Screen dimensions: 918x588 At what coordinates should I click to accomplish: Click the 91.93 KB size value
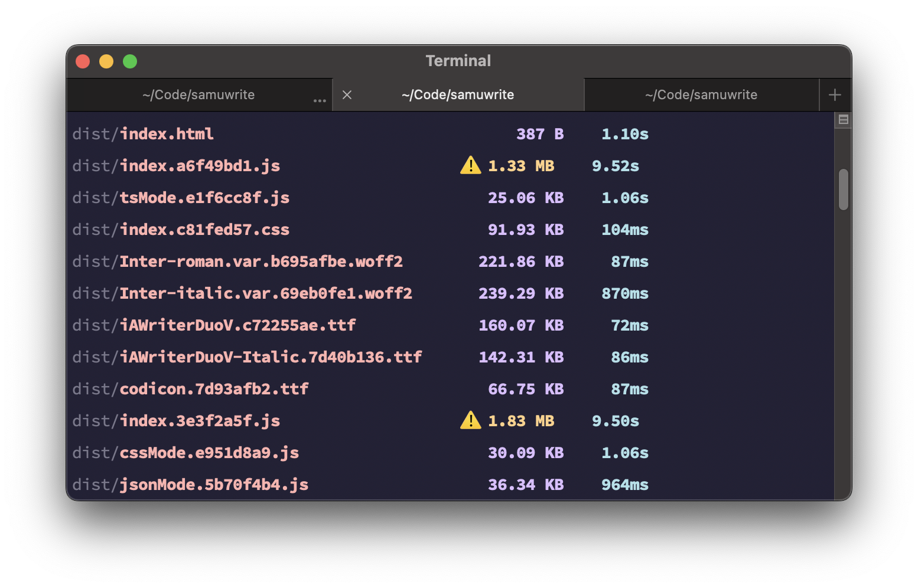pyautogui.click(x=526, y=230)
